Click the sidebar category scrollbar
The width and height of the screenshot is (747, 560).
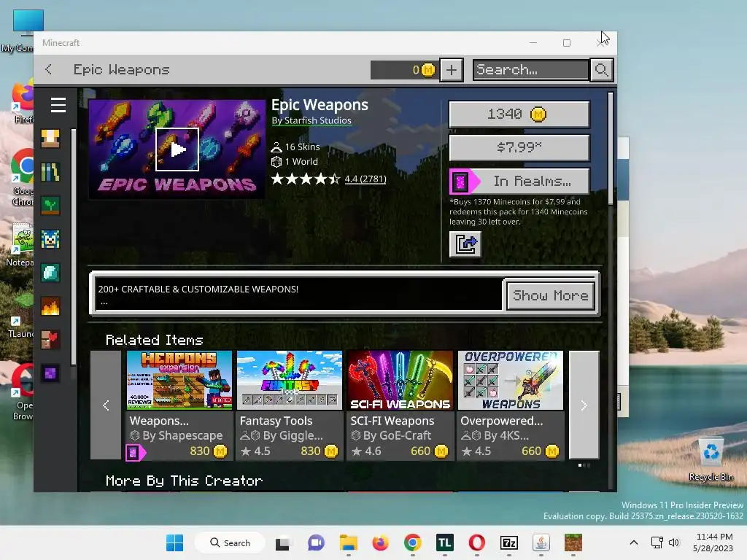click(74, 247)
